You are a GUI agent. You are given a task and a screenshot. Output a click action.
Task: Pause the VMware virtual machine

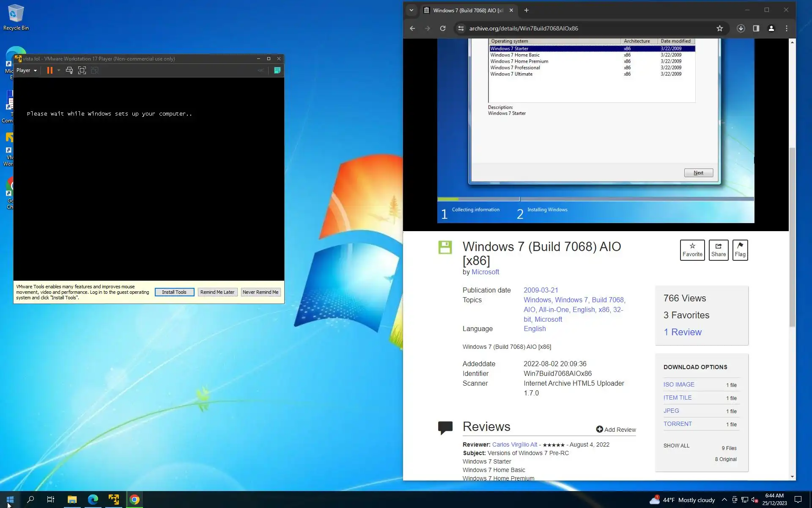click(49, 70)
